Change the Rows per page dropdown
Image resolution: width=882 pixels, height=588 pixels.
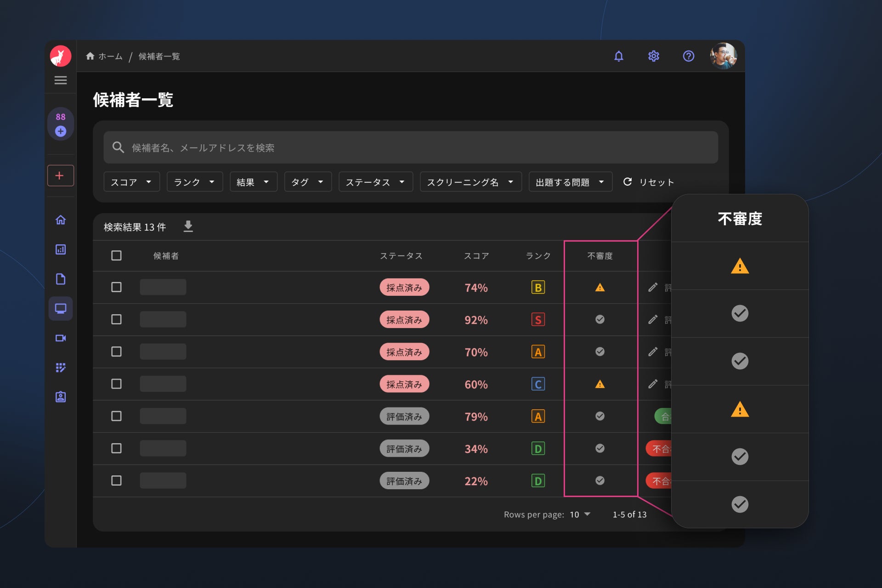coord(580,514)
